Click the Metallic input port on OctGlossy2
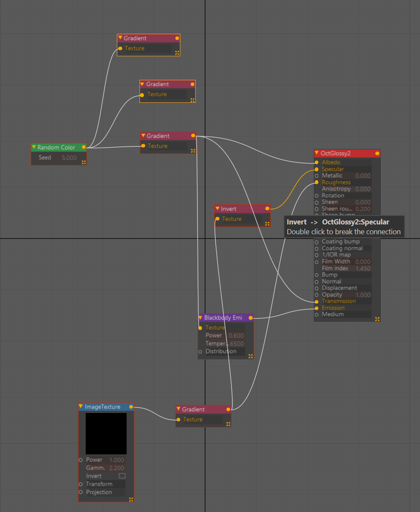420x512 pixels. 316,176
